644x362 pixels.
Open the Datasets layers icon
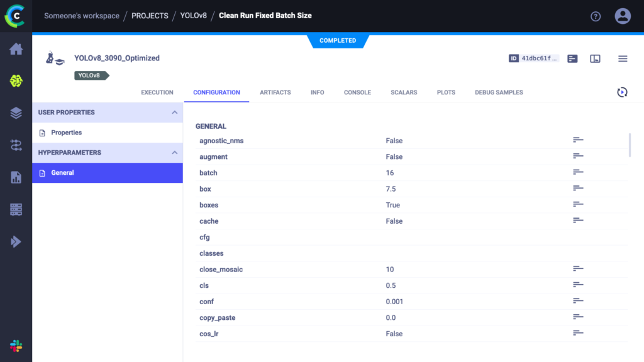(16, 113)
